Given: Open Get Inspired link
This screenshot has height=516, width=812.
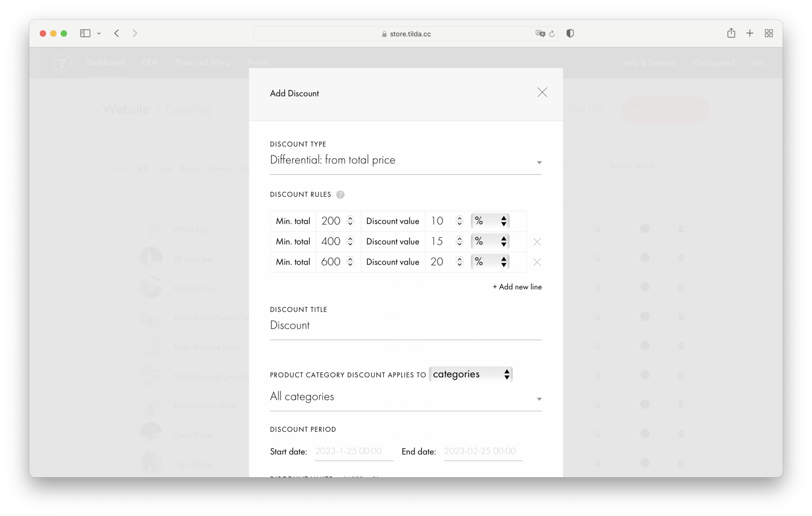Looking at the screenshot, I should (x=714, y=63).
